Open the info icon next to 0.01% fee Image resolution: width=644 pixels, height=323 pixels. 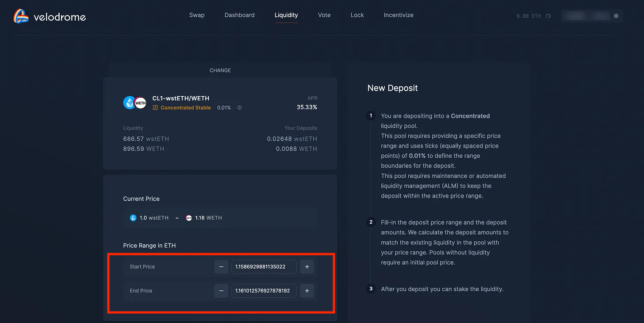click(x=239, y=108)
